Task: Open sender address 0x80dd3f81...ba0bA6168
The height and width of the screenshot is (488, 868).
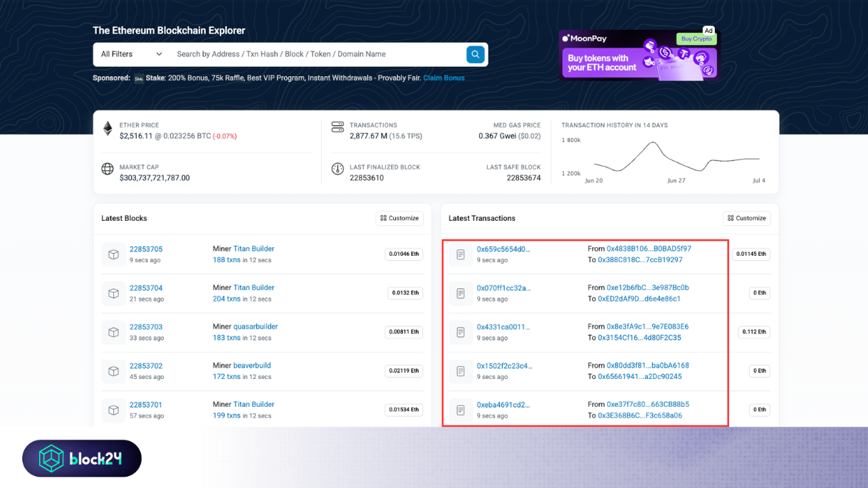Action: [648, 365]
